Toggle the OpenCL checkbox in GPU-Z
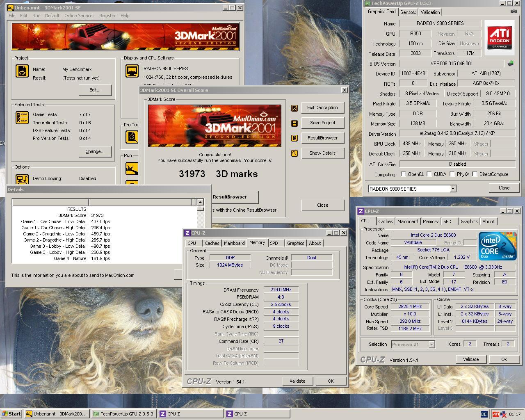 click(x=403, y=174)
